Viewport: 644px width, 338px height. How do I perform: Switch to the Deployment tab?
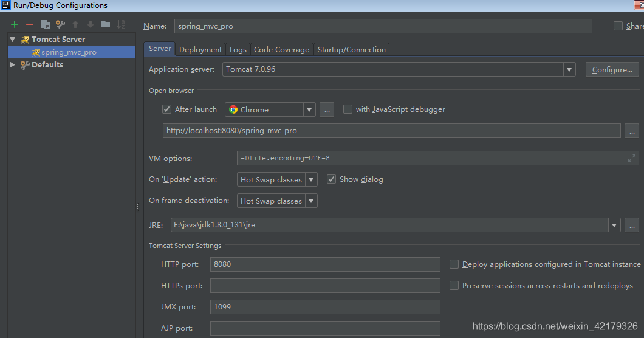click(200, 49)
